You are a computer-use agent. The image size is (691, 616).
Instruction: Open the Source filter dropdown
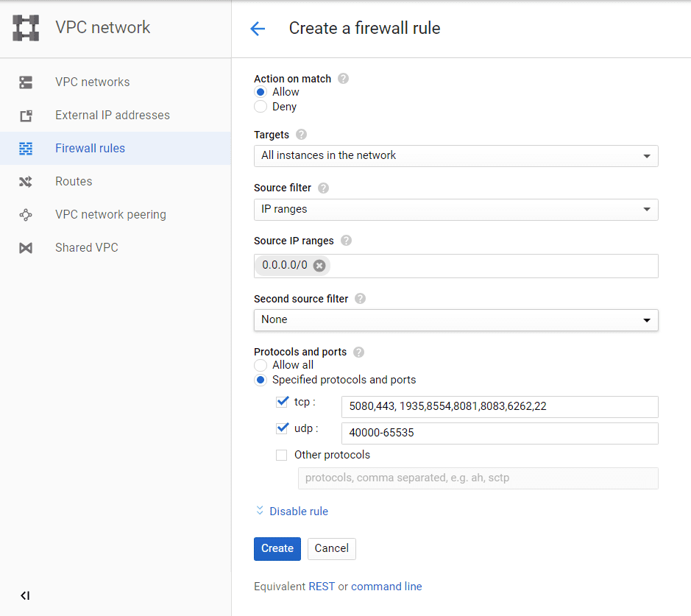pyautogui.click(x=456, y=210)
